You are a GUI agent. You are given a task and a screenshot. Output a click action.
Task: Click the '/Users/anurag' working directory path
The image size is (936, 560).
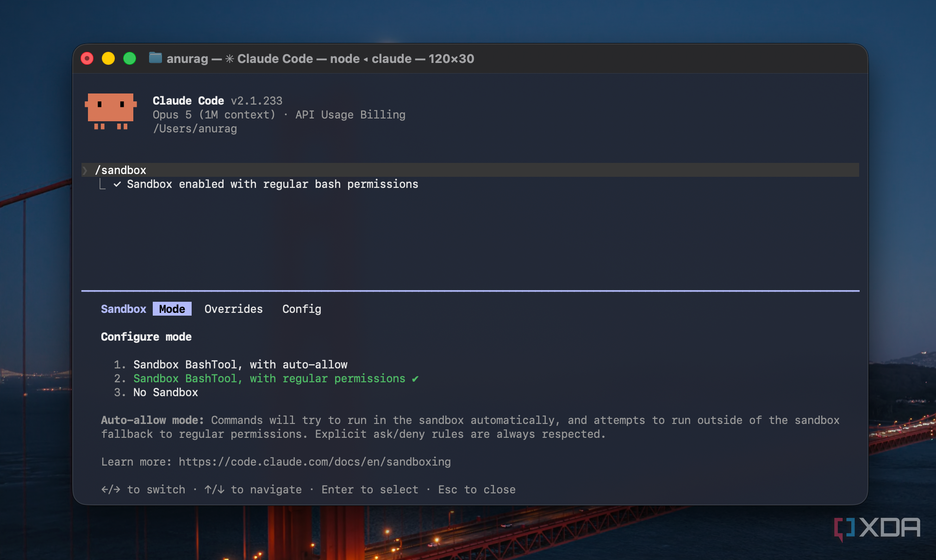coord(195,129)
